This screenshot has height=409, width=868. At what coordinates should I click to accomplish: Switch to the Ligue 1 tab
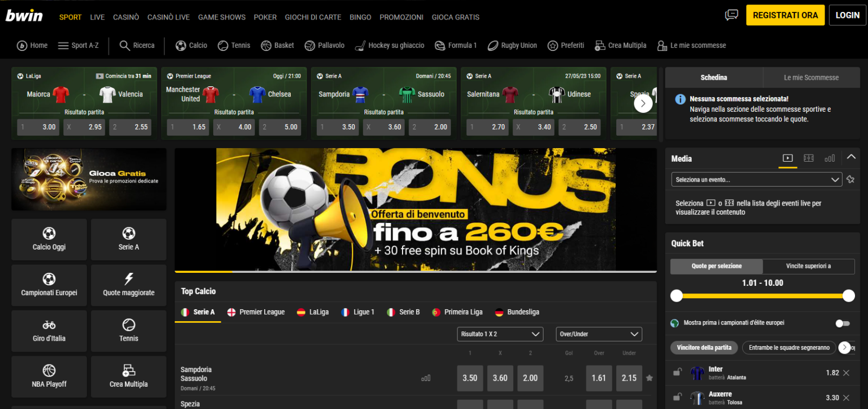tap(358, 312)
